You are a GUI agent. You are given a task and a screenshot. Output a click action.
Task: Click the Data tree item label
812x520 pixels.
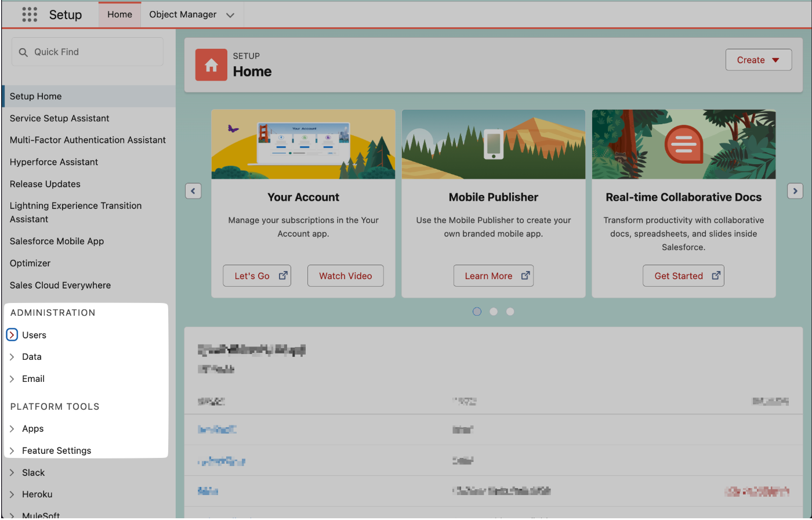coord(32,357)
